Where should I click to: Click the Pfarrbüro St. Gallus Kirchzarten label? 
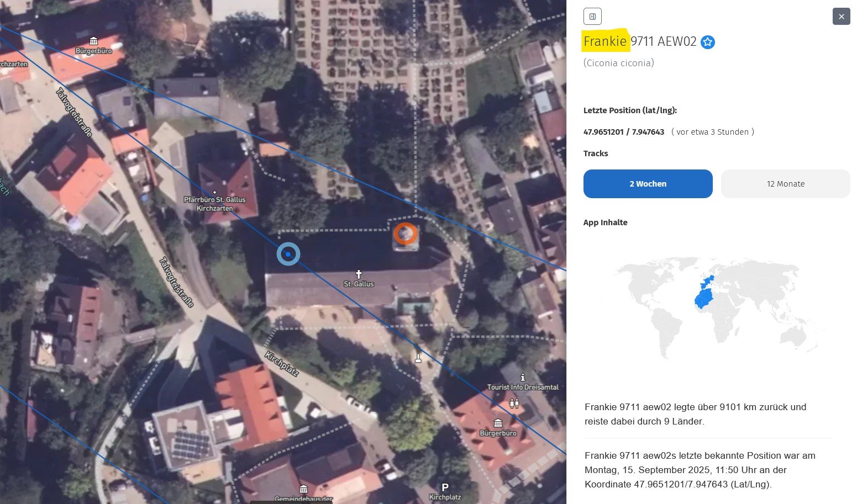(215, 204)
